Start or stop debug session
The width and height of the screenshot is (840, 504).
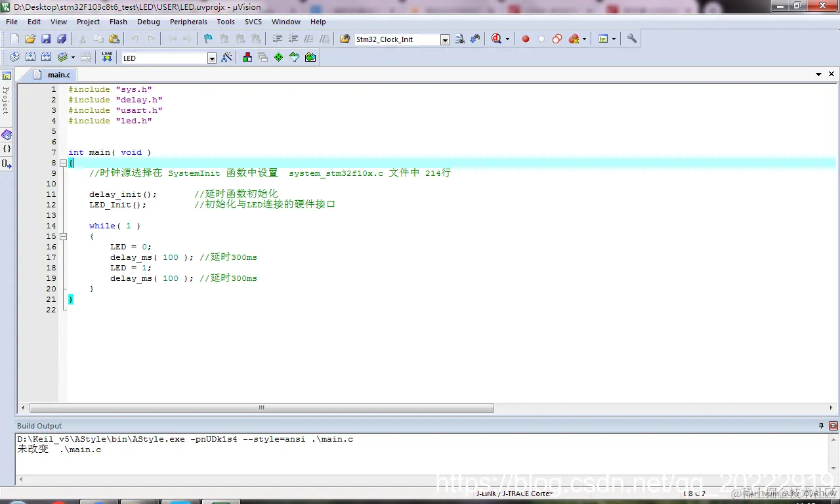(x=497, y=39)
